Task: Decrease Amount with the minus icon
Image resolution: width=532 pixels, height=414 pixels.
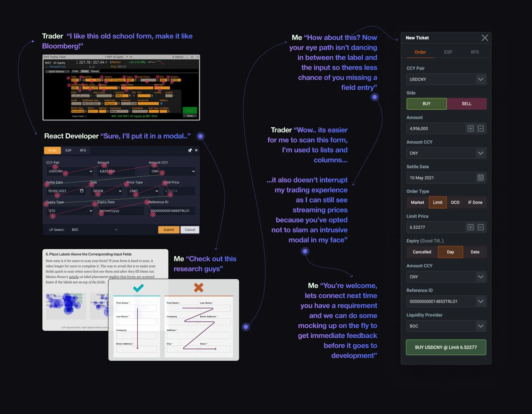Action: click(x=480, y=128)
